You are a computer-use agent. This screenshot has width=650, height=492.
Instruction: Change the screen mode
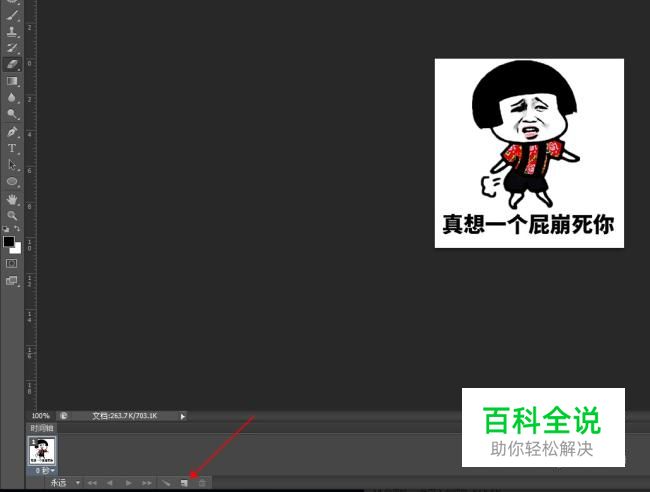[12, 281]
